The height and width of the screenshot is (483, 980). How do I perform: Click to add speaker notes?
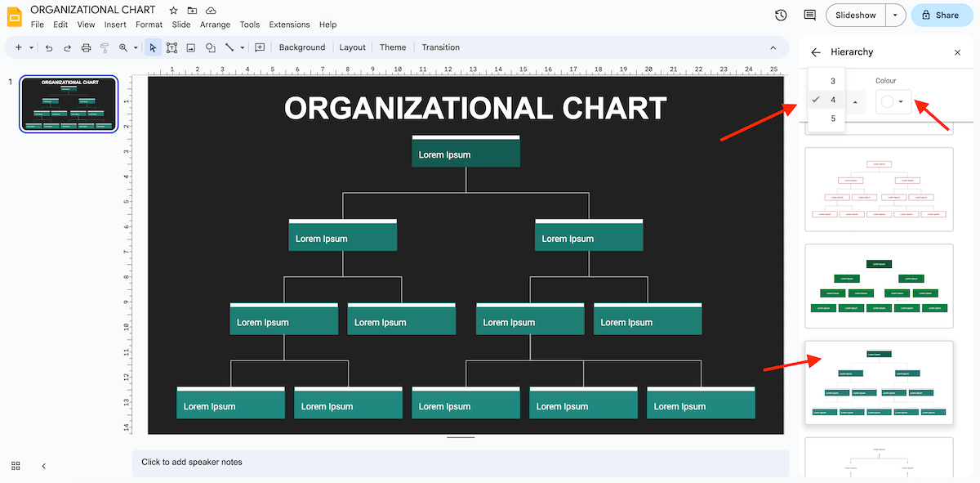click(461, 463)
